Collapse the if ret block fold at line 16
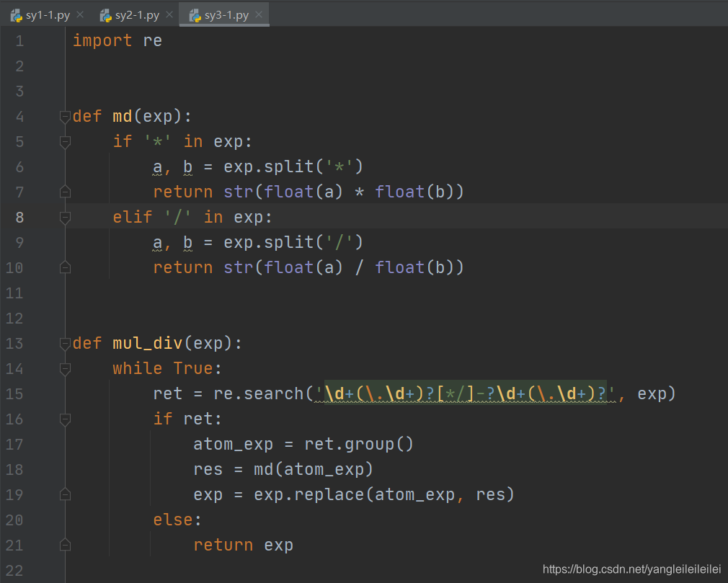 65,419
